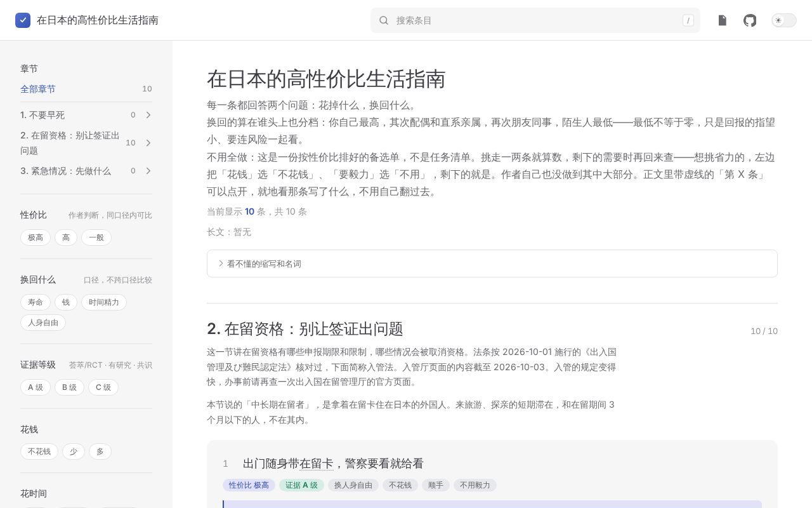This screenshot has height=508, width=812.
Task: Click the 不花钱 tag on item 1
Action: (x=400, y=485)
